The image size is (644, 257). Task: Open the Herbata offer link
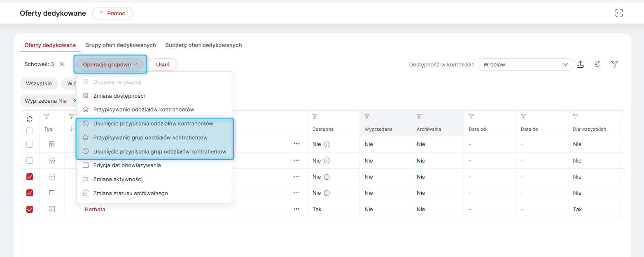[x=95, y=209]
